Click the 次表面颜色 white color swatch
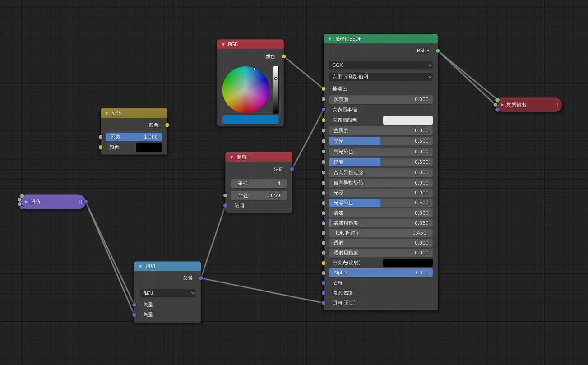 point(407,120)
